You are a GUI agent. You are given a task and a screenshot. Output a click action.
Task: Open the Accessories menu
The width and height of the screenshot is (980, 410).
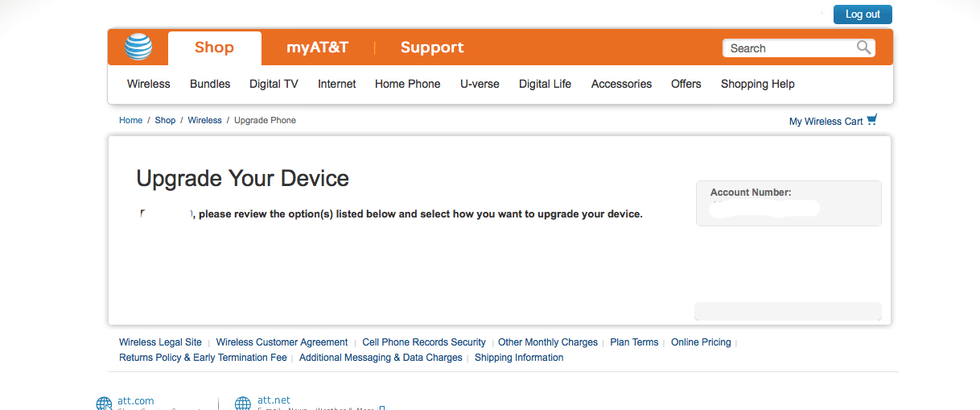[621, 84]
